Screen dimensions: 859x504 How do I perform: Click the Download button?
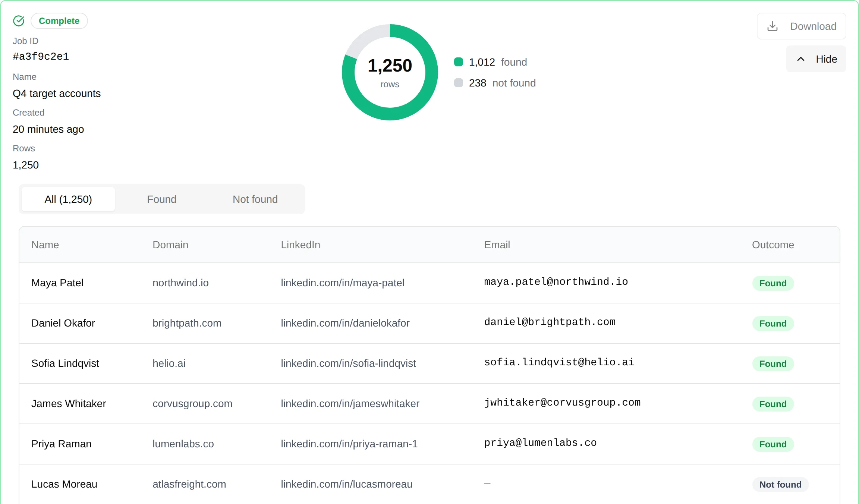(801, 26)
